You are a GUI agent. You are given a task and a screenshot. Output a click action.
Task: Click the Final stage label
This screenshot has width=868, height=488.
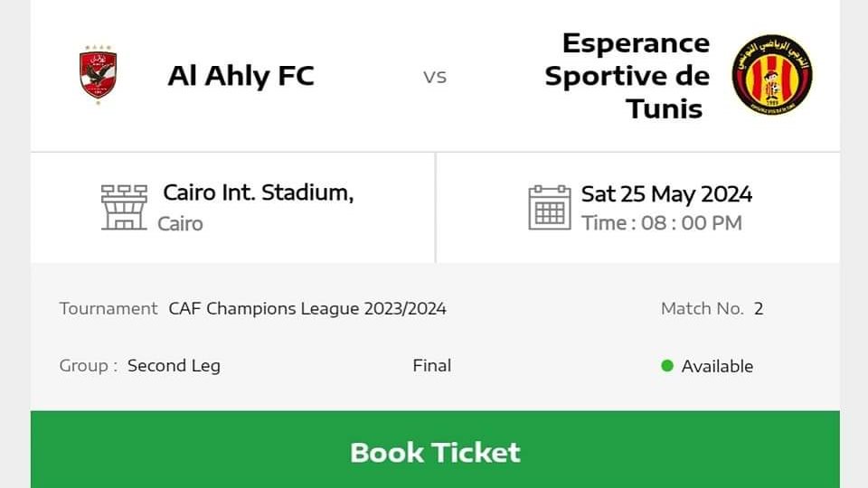(431, 366)
